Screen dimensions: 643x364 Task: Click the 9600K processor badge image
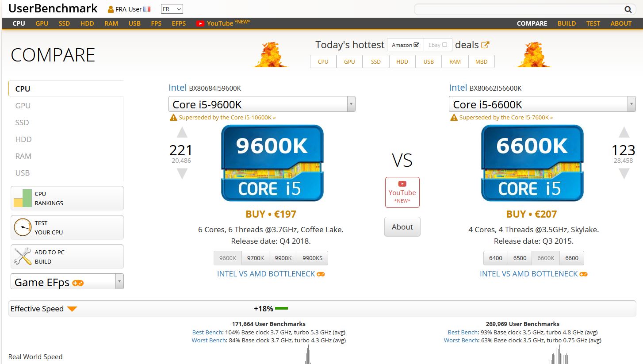(272, 163)
